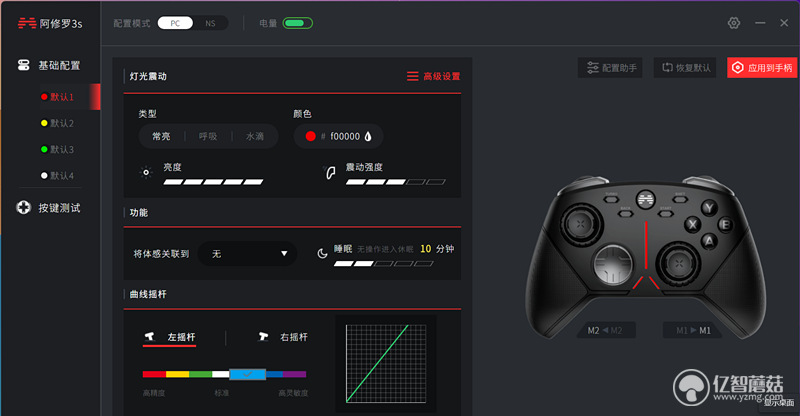800x416 pixels.
Task: Click the Y button on controller image
Action: (x=708, y=208)
